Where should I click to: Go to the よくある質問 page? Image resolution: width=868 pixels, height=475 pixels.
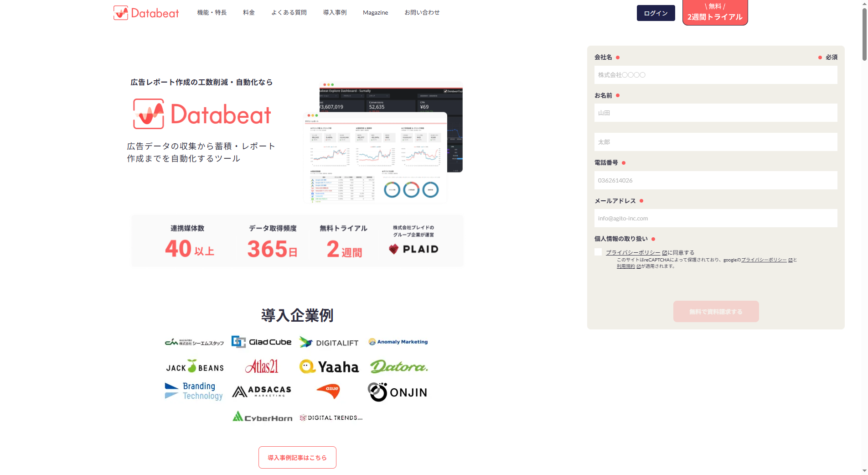[x=289, y=12]
